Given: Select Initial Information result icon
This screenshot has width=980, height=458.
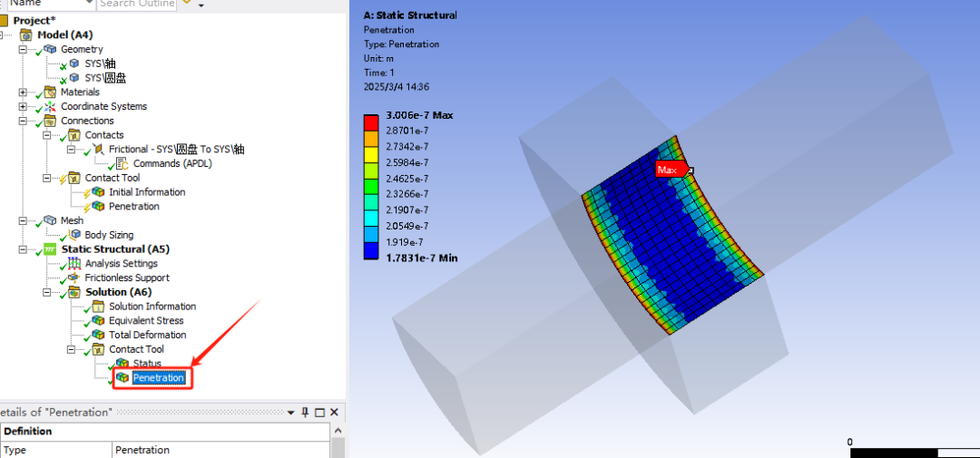Looking at the screenshot, I should [x=99, y=192].
